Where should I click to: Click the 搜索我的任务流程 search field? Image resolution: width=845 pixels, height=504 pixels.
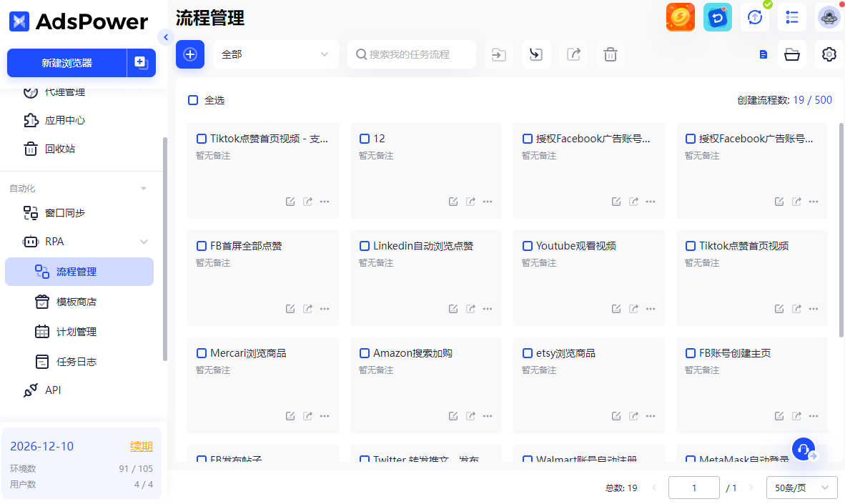[412, 54]
